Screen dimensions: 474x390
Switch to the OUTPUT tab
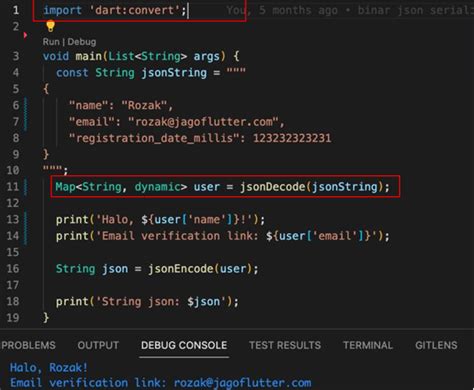click(98, 345)
